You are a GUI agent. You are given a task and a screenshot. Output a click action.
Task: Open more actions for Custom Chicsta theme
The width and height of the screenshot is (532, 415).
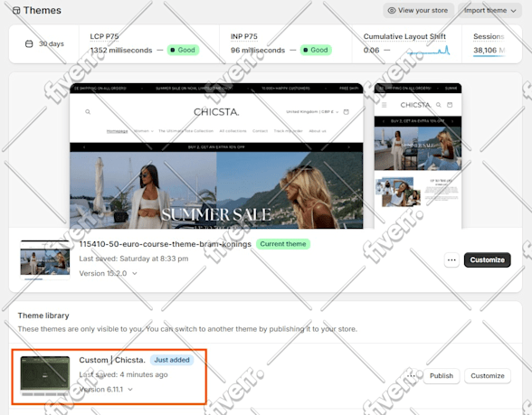[x=411, y=376]
